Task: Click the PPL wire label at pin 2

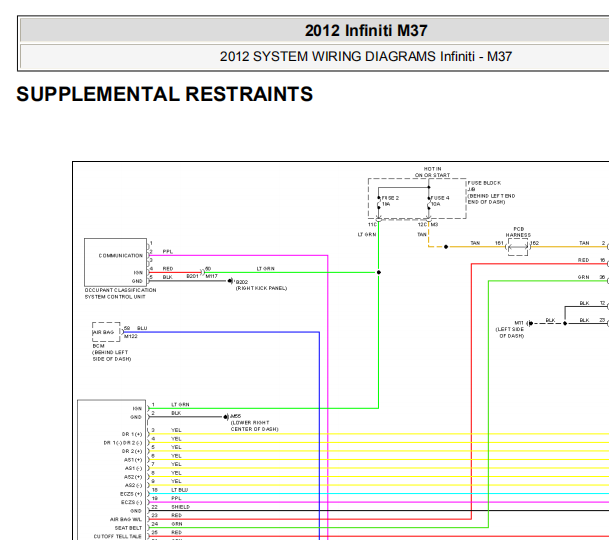Action: [168, 252]
